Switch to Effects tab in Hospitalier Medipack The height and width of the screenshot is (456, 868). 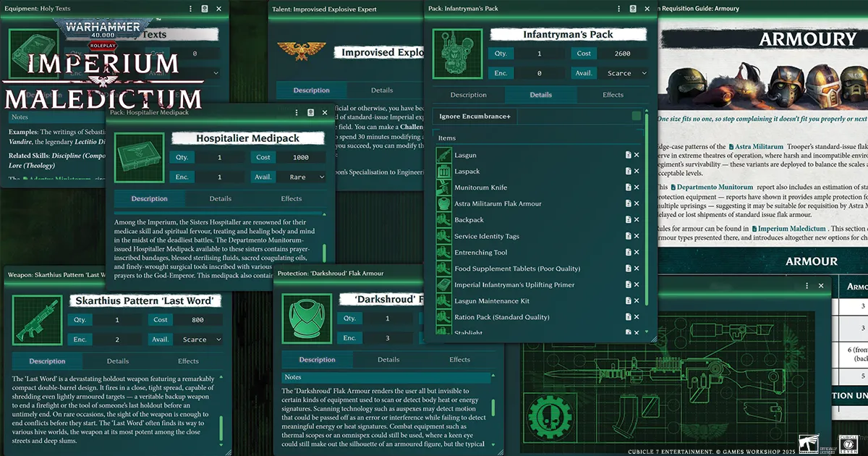point(292,198)
